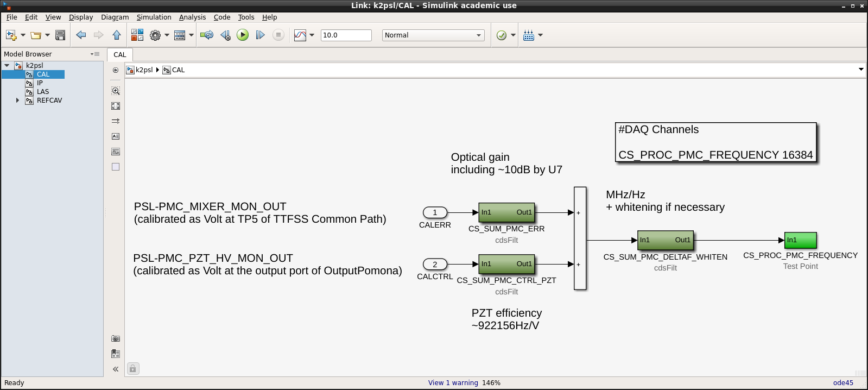868x390 pixels.
Task: Click the Screenshot camera icon in palette
Action: pyautogui.click(x=116, y=338)
